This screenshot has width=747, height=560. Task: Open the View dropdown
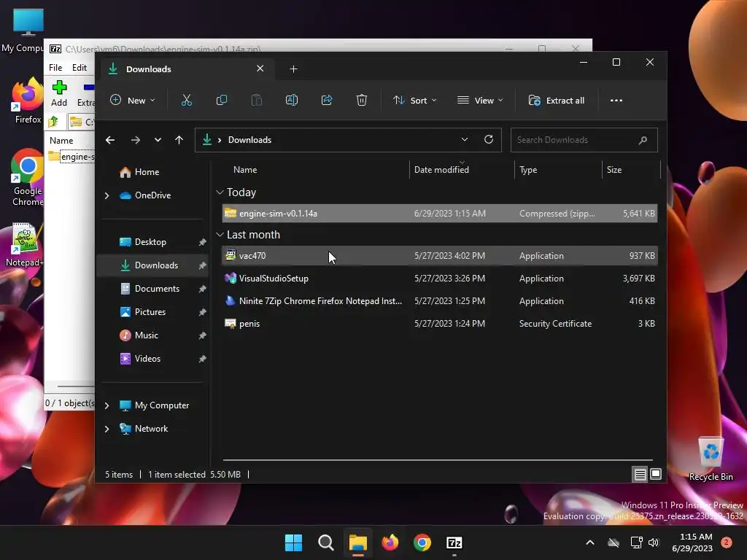coord(480,101)
